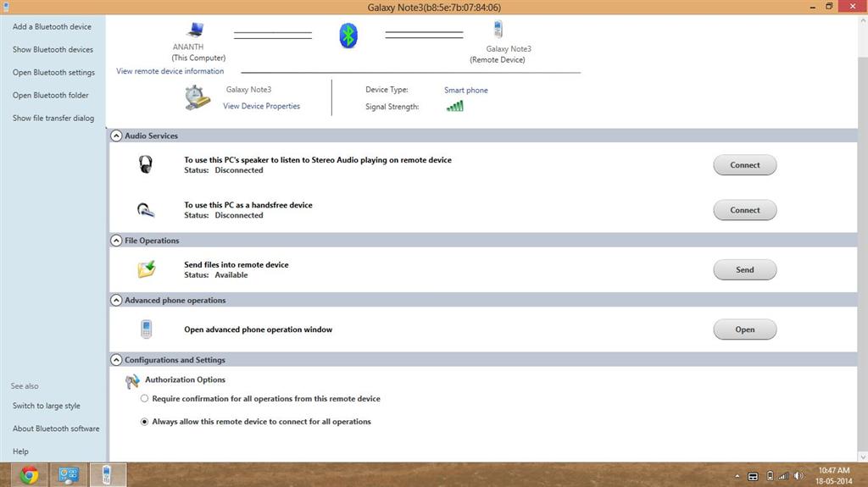The width and height of the screenshot is (868, 487).
Task: Click the Status Available text
Action: point(216,275)
